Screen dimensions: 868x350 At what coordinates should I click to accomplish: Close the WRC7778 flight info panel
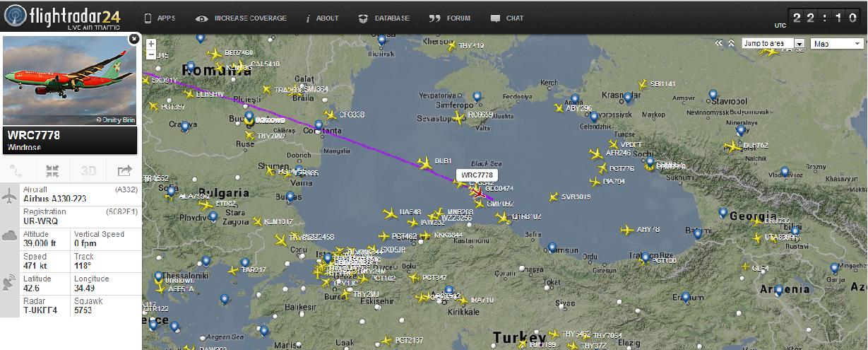[133, 40]
